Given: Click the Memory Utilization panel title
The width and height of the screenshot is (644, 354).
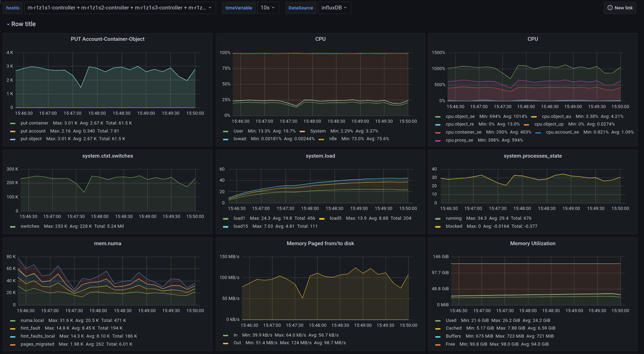Looking at the screenshot, I should [x=532, y=243].
